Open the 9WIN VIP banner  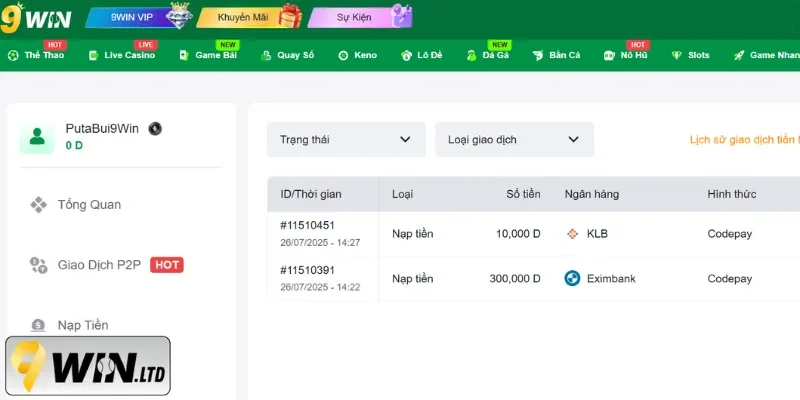tap(139, 17)
